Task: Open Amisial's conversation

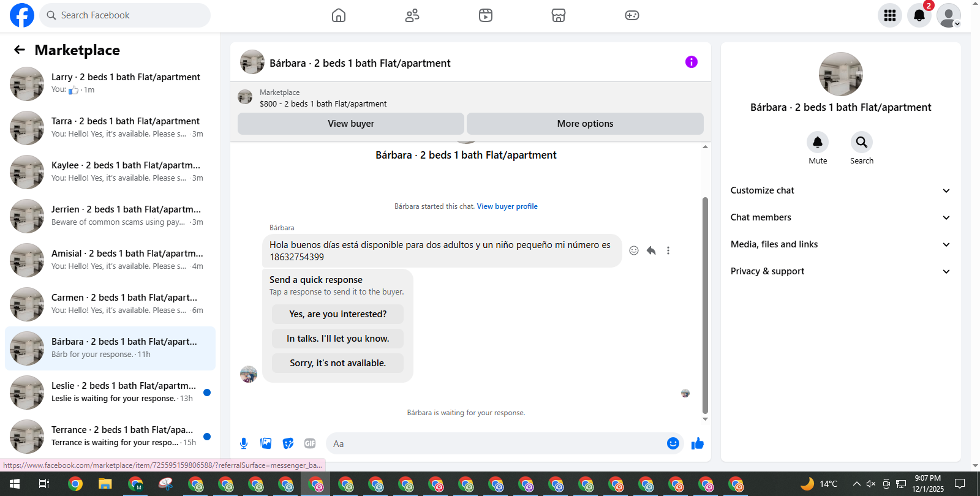Action: click(110, 260)
